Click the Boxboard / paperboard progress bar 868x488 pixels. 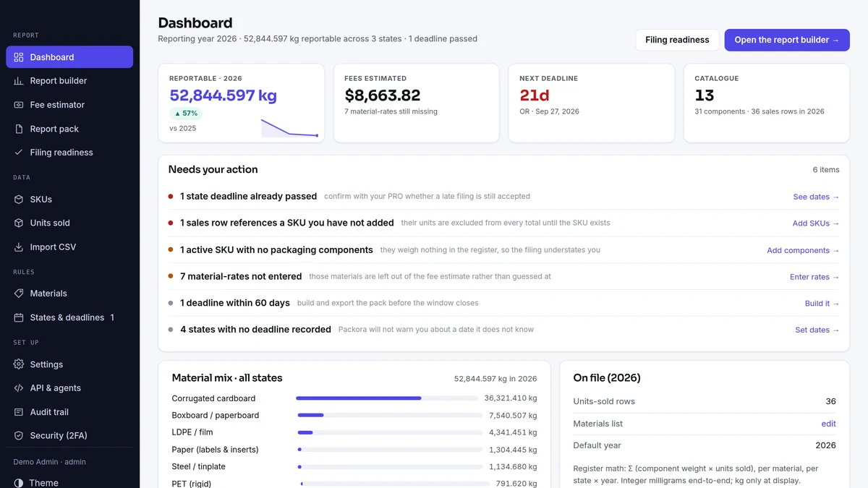point(390,415)
